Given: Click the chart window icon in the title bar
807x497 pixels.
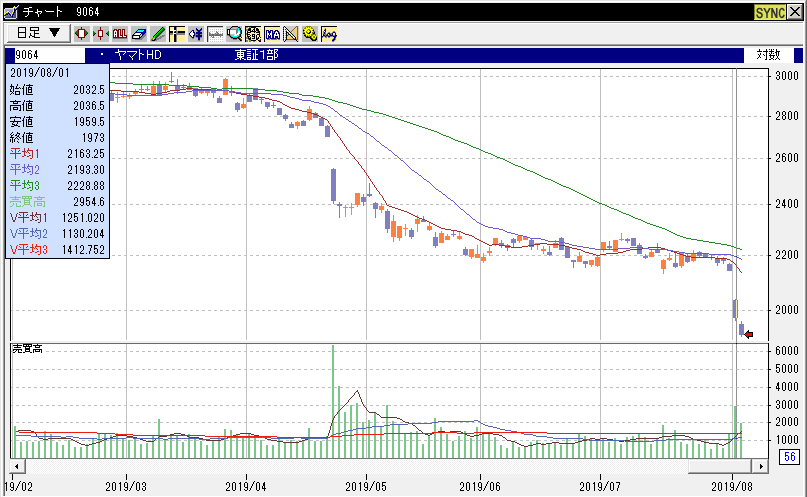Looking at the screenshot, I should [x=9, y=10].
